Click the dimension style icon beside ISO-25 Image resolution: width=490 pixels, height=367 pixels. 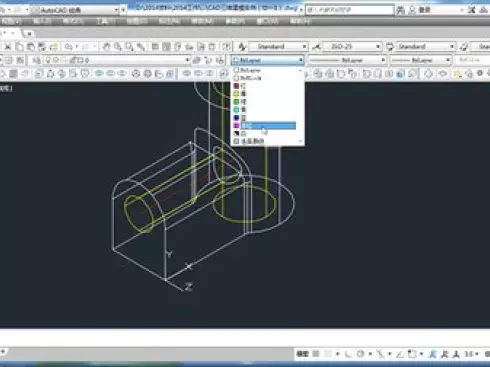click(316, 47)
